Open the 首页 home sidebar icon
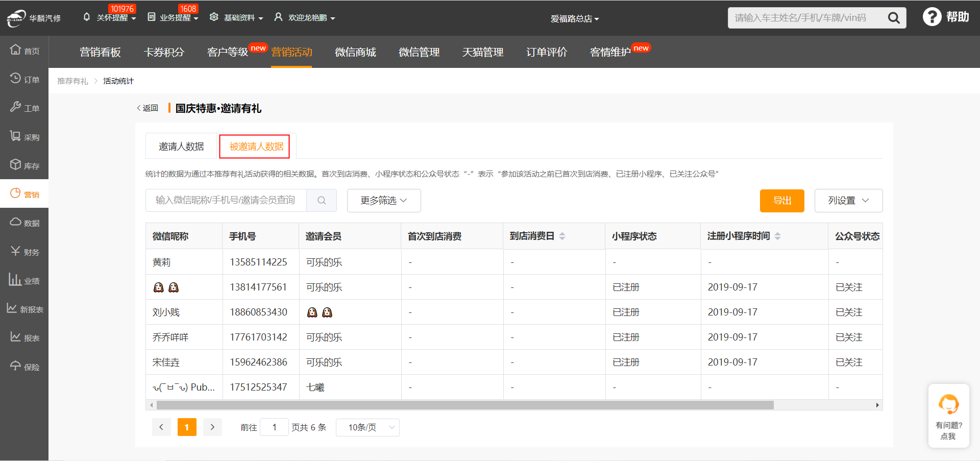 [x=24, y=50]
